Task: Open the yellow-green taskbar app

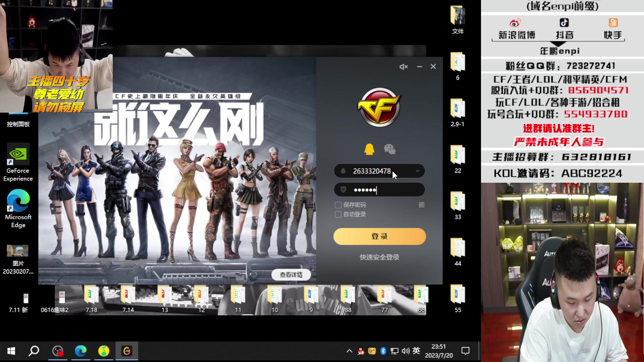Action: click(104, 351)
